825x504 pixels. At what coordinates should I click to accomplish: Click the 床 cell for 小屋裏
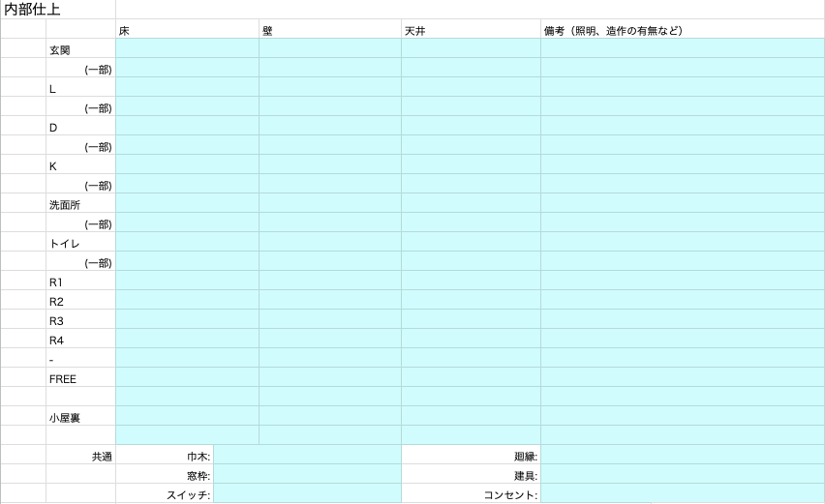[187, 417]
